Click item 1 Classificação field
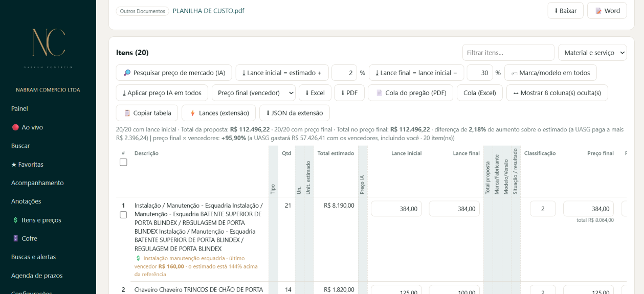Screen dimensions: 644x294 [543, 209]
